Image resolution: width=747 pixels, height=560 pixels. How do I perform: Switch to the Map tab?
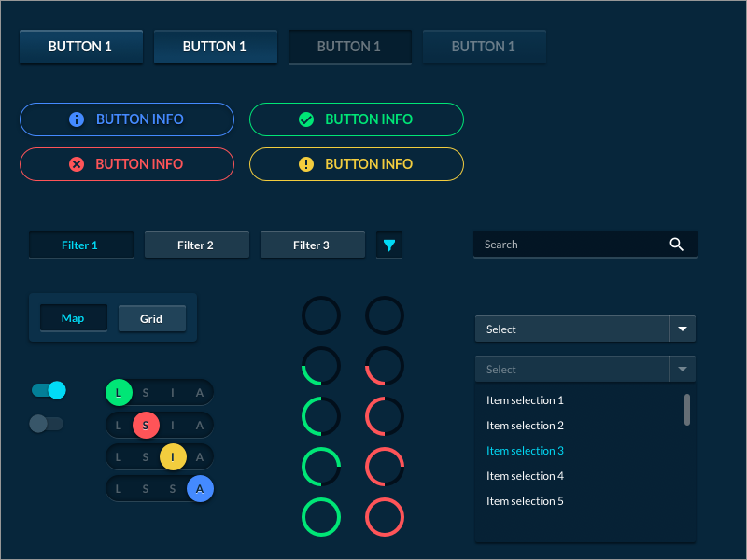[73, 317]
